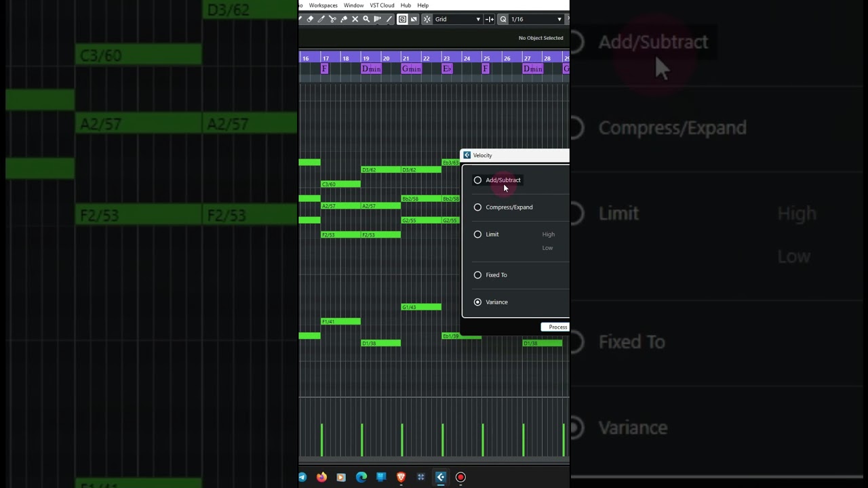This screenshot has height=488, width=868.
Task: Select the Split scissors tool
Action: (x=332, y=19)
